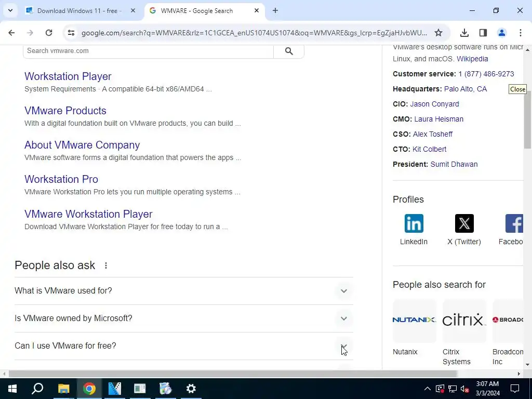Open the Settings gear taskbar icon
Image resolution: width=532 pixels, height=399 pixels.
[x=191, y=389]
